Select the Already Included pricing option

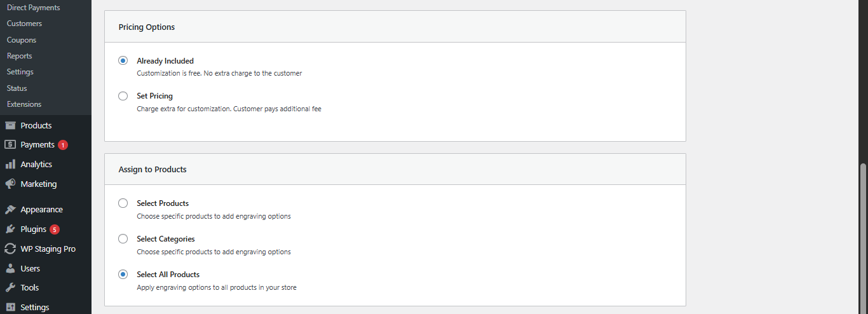pos(123,61)
